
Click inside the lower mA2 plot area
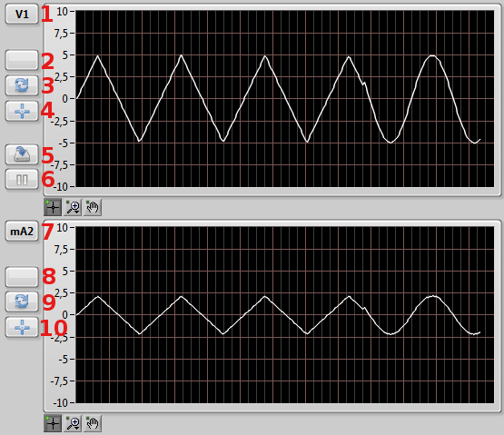tap(285, 315)
